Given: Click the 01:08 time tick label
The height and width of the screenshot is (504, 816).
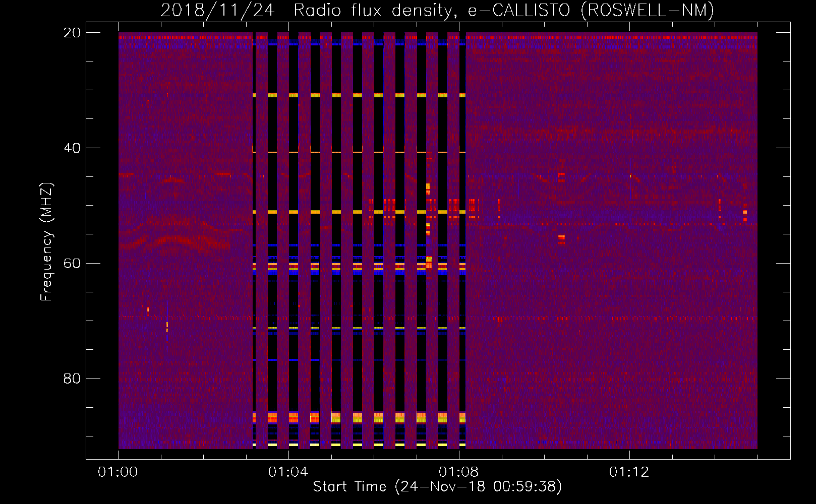Looking at the screenshot, I should pyautogui.click(x=458, y=472).
